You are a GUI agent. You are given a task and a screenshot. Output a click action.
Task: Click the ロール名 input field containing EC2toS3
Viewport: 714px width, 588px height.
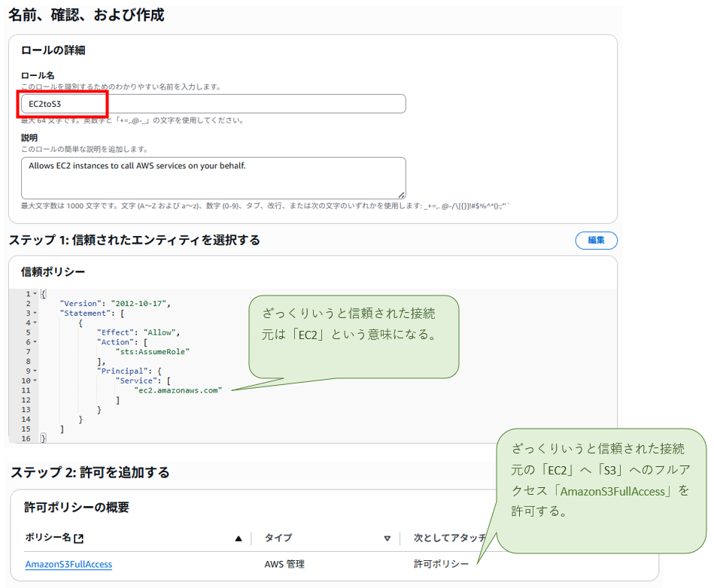click(213, 104)
